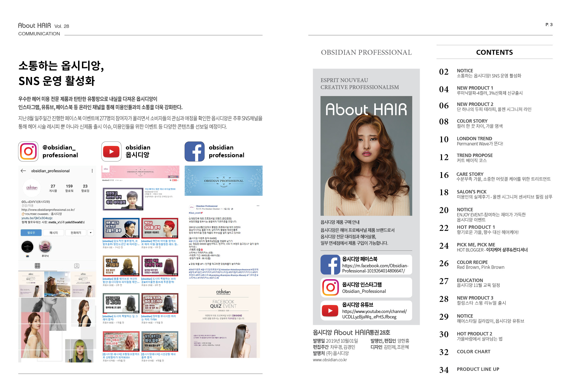Go to contents entry 02 NOTICE
This screenshot has height=392, width=571.
(480, 73)
